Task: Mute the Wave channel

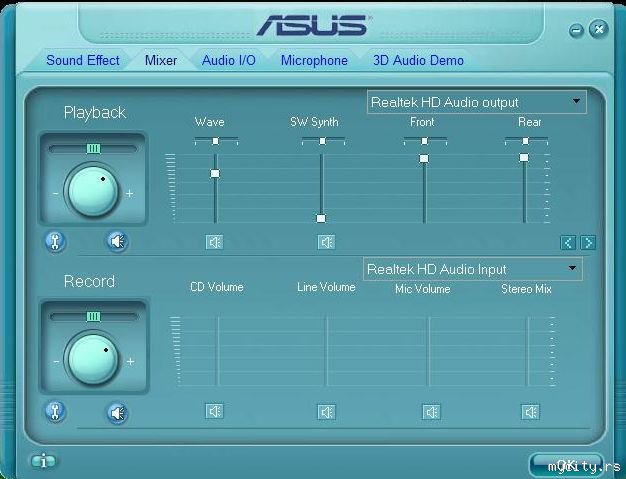Action: click(x=215, y=242)
